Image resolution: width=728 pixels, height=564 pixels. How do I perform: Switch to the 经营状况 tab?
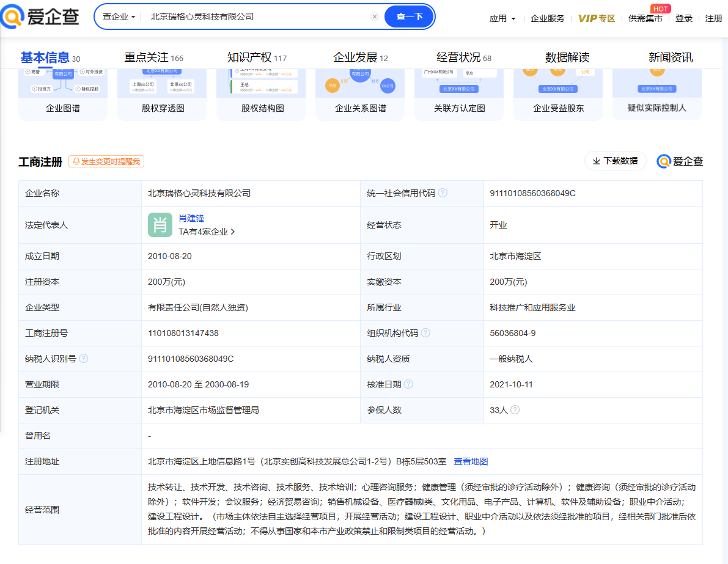click(x=463, y=57)
